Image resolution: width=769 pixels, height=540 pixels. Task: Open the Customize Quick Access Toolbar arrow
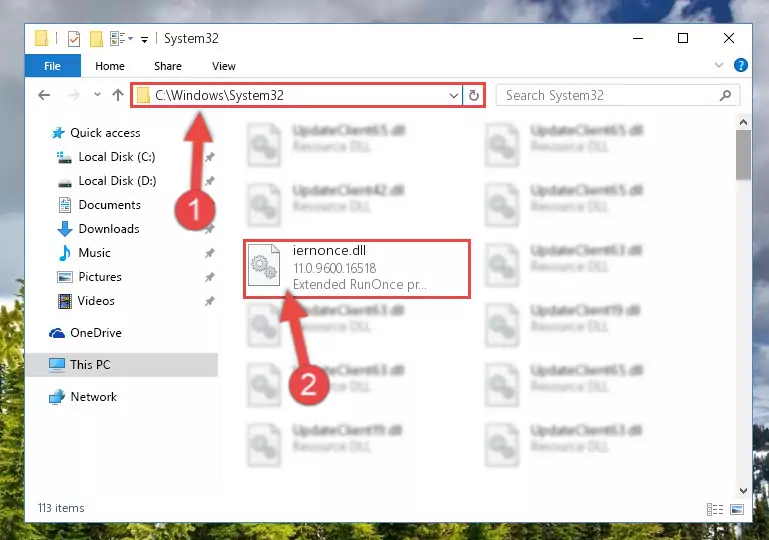[x=144, y=39]
